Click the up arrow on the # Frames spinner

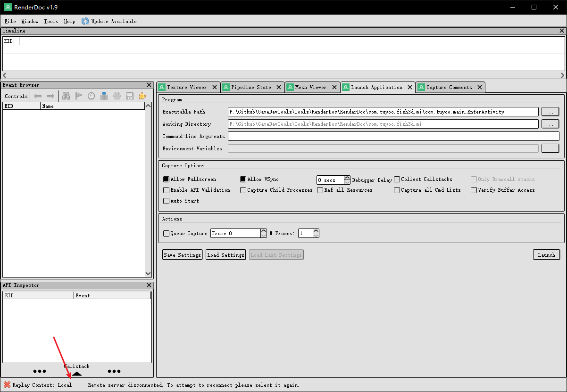[x=315, y=230]
